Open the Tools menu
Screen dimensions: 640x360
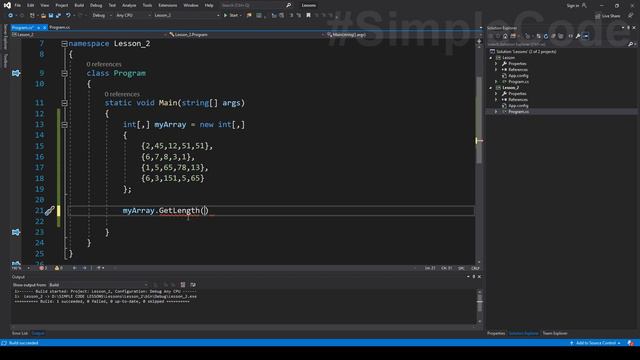pos(147,5)
